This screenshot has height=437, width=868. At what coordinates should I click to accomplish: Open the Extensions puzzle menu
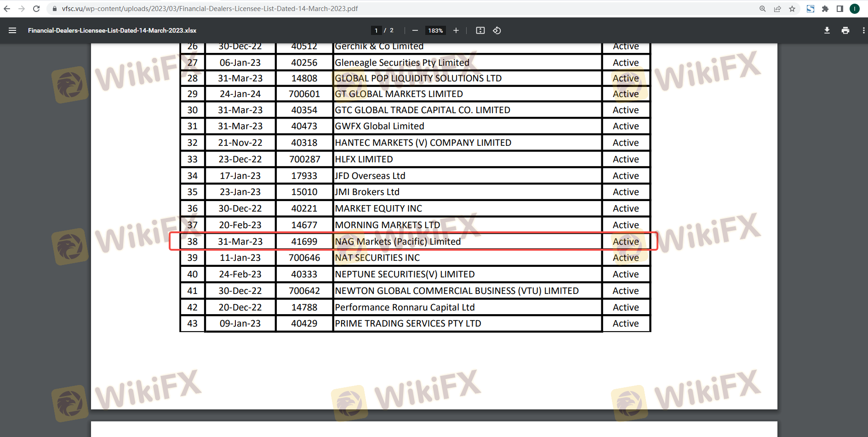coord(825,9)
